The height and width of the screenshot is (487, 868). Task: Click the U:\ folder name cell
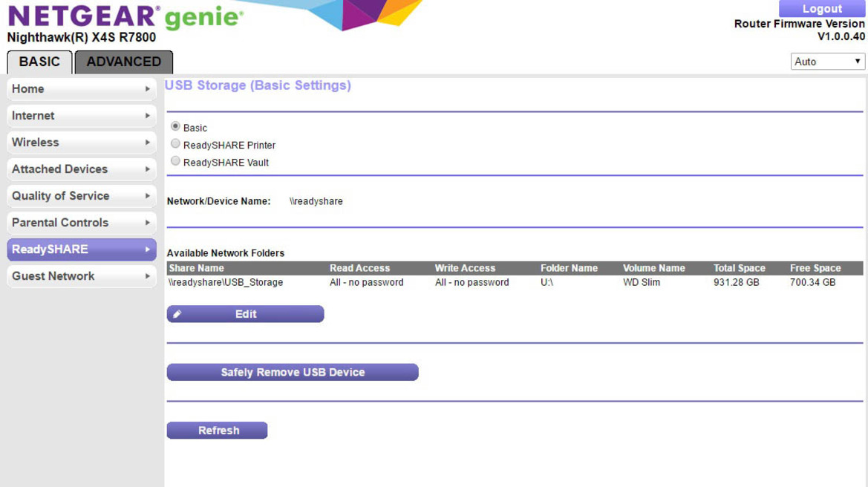click(547, 282)
